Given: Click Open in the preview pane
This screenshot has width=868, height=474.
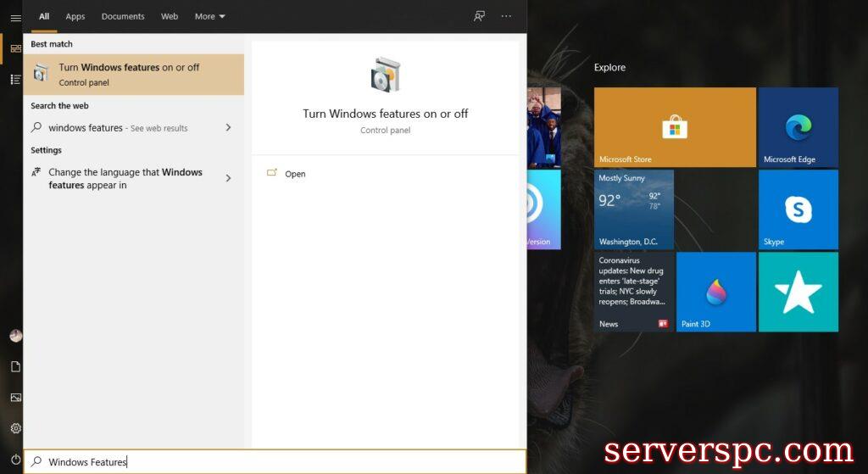Looking at the screenshot, I should (x=295, y=174).
